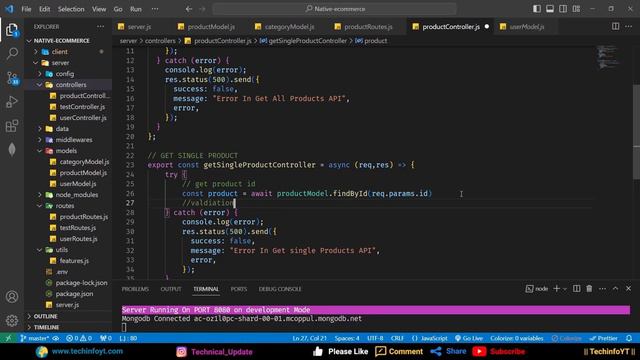The image size is (640, 360).
Task: Collapse the NATIVE-ECOMMERCE root folder
Action: 29,41
